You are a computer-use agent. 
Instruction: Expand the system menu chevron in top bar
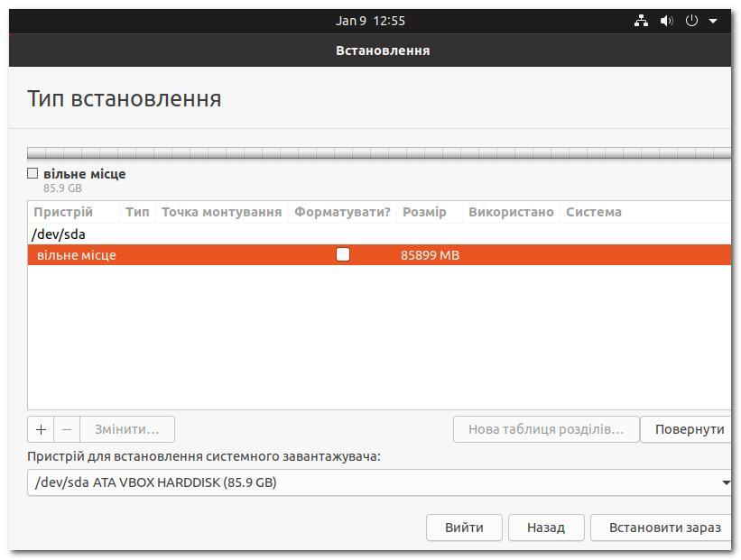715,20
